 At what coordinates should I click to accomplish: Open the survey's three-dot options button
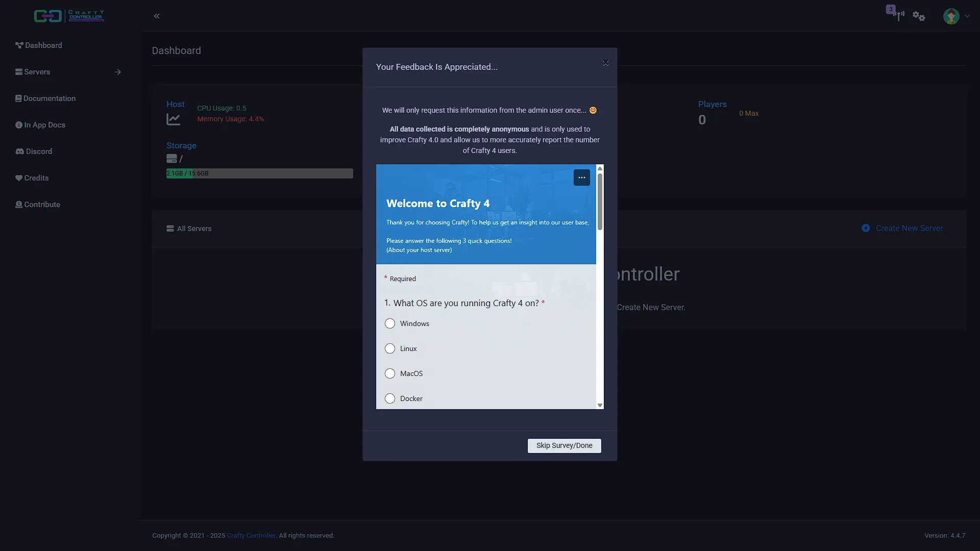[581, 178]
